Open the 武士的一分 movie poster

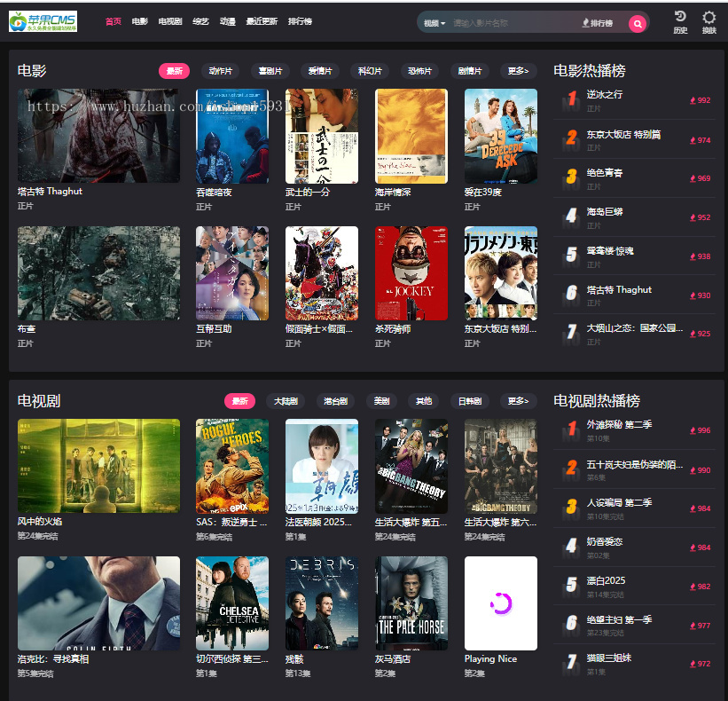[322, 136]
